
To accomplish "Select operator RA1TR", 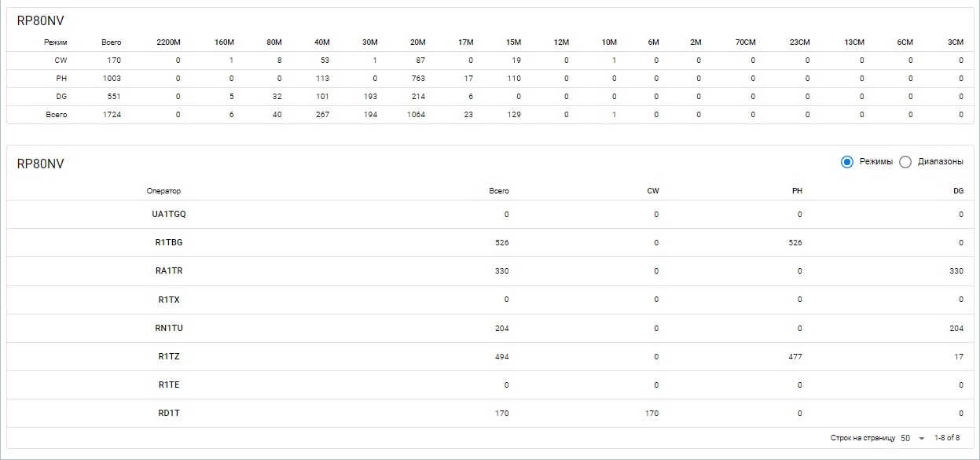I will [x=169, y=271].
